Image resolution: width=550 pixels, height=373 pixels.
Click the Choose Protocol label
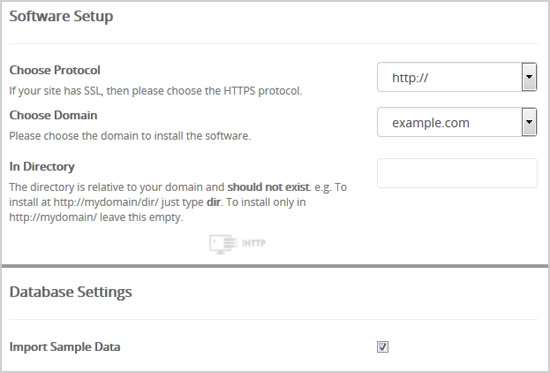pyautogui.click(x=55, y=70)
